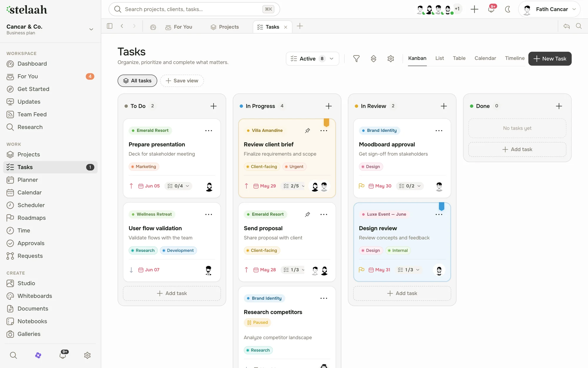Toggle the sidebar panel icon

[110, 26]
